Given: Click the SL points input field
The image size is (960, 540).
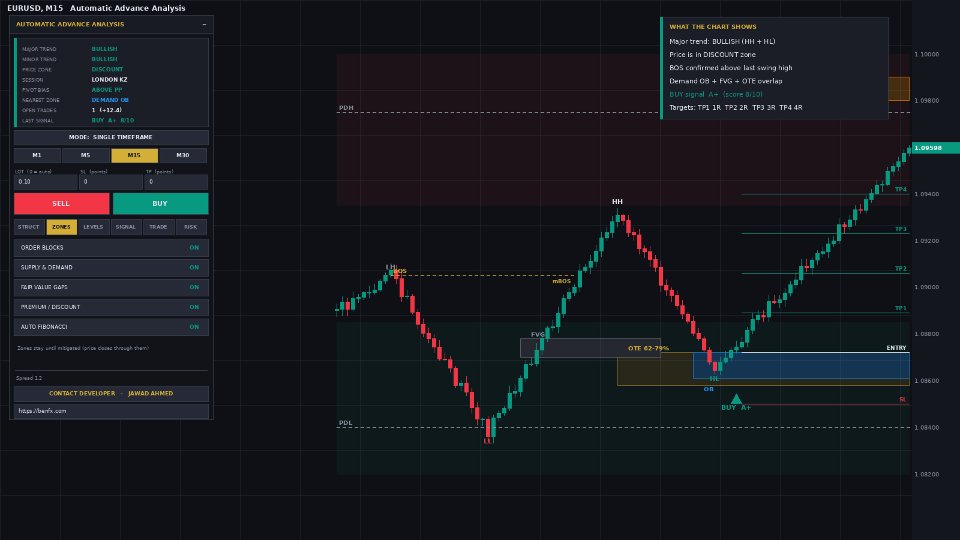Looking at the screenshot, I should click(x=111, y=182).
